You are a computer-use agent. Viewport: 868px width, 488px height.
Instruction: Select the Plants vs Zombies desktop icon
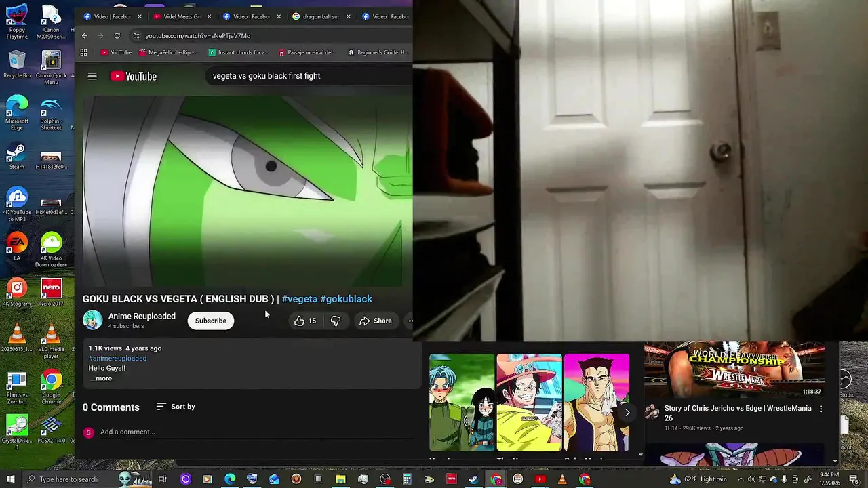(x=17, y=388)
